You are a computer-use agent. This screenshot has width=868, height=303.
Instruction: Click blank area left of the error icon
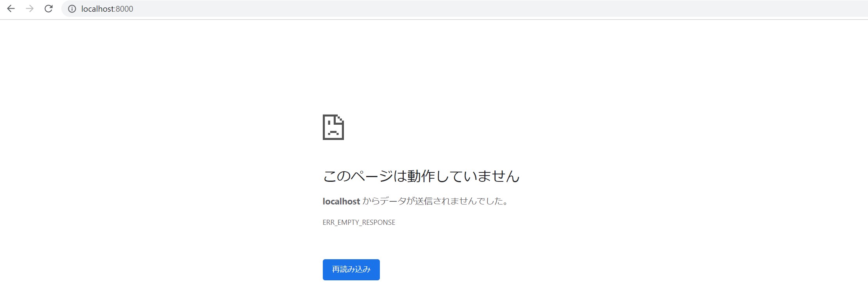click(195, 127)
